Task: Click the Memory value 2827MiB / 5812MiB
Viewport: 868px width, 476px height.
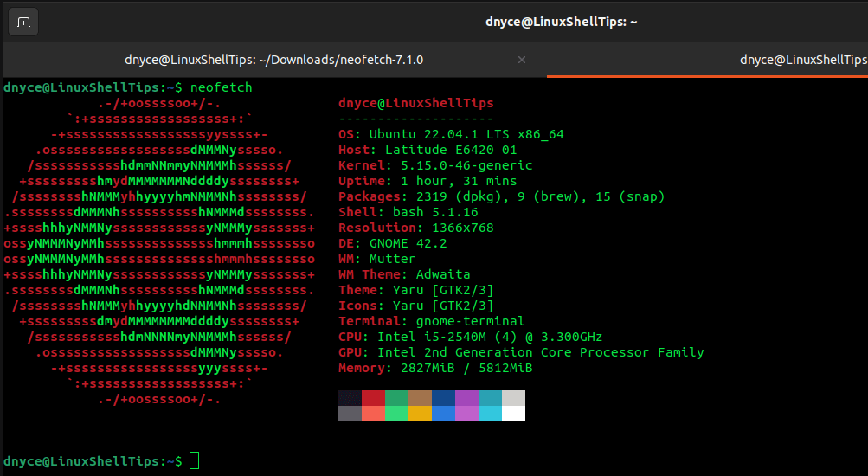Action: click(466, 368)
